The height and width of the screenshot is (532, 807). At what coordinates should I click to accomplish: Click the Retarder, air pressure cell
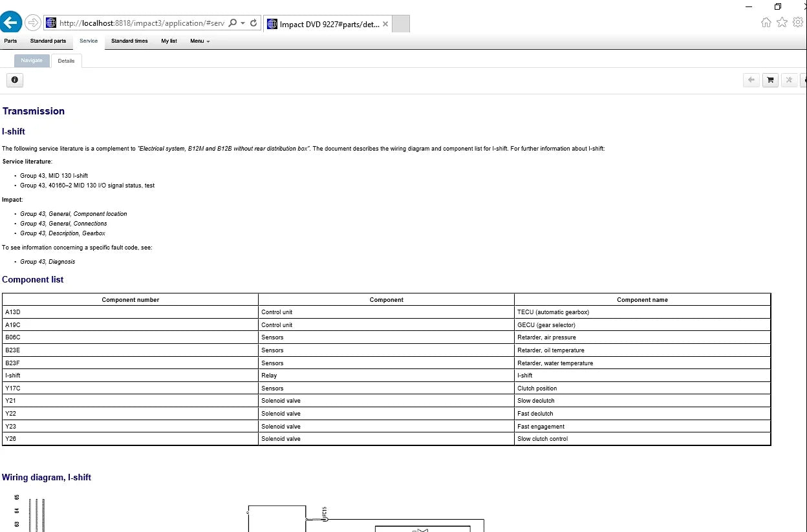tap(642, 337)
